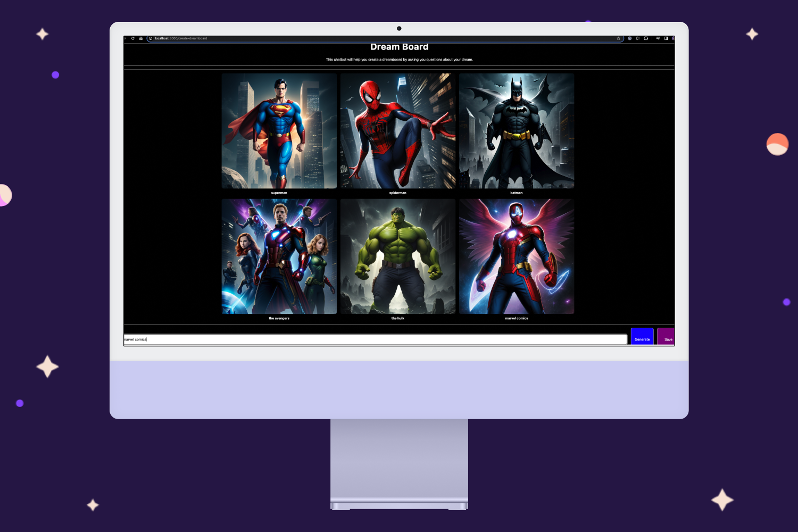798x532 pixels.
Task: Select the hulk image
Action: [x=398, y=256]
